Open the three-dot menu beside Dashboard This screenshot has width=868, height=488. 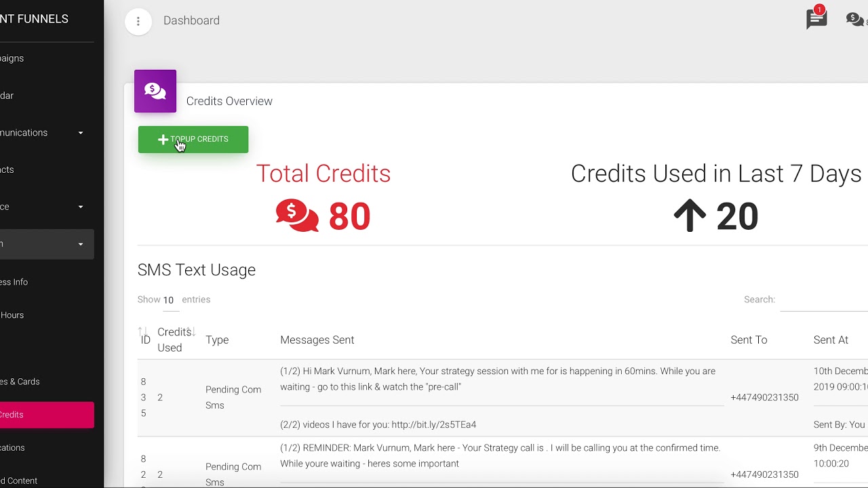(x=138, y=21)
